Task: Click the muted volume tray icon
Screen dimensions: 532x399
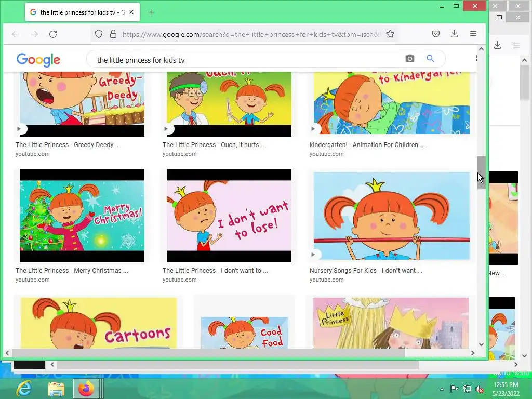Action: click(480, 389)
